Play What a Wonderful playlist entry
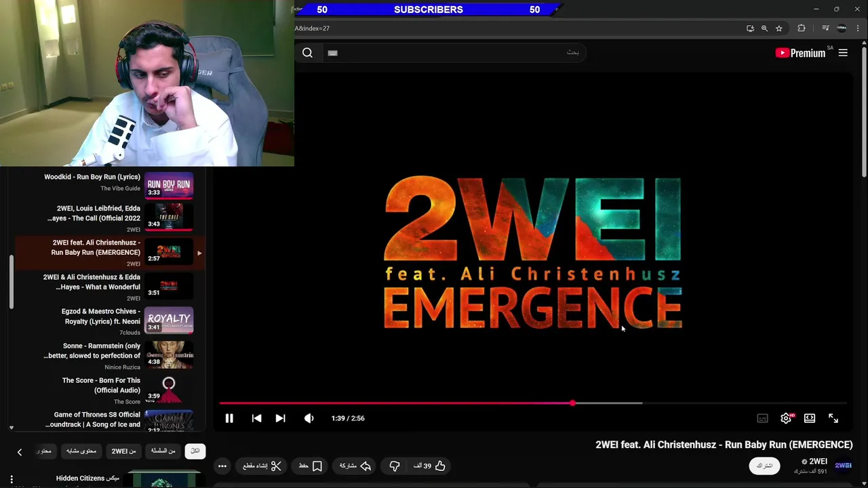868x488 pixels. point(108,287)
